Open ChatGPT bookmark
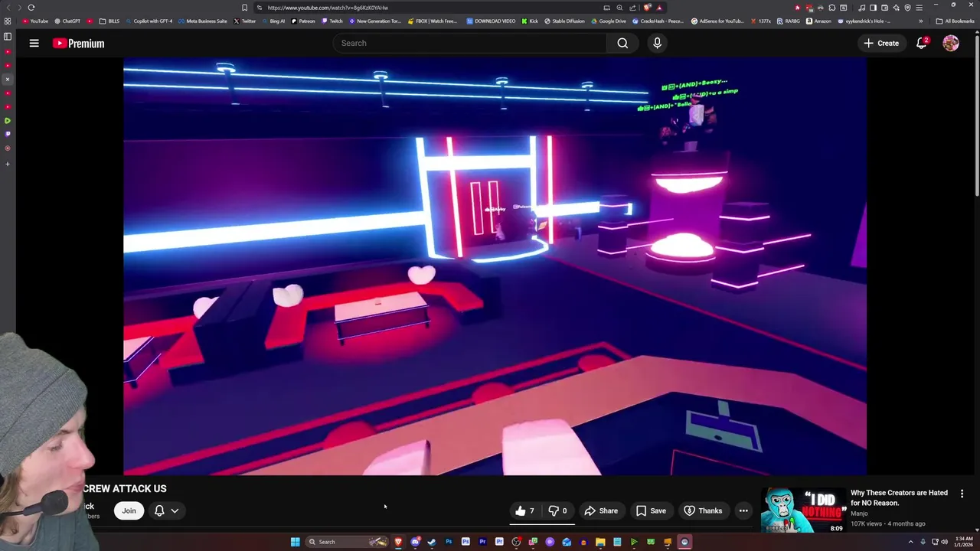This screenshot has width=980, height=551. pyautogui.click(x=67, y=21)
